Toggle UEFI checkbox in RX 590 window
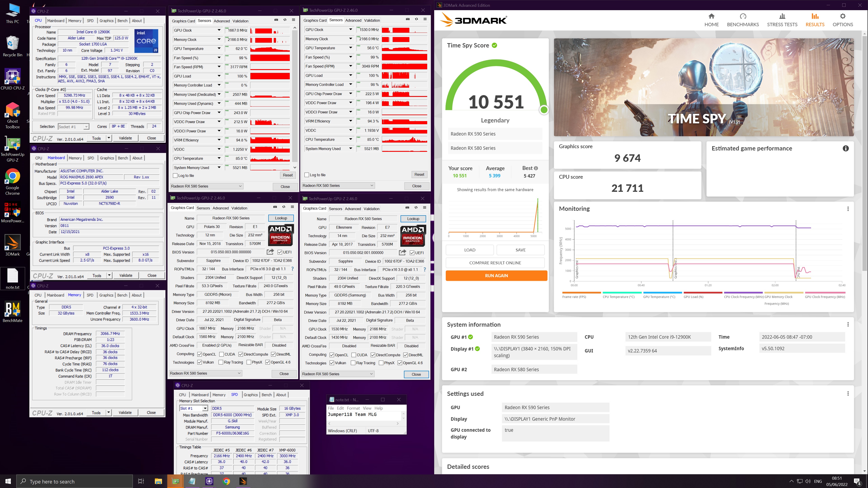 tap(280, 252)
